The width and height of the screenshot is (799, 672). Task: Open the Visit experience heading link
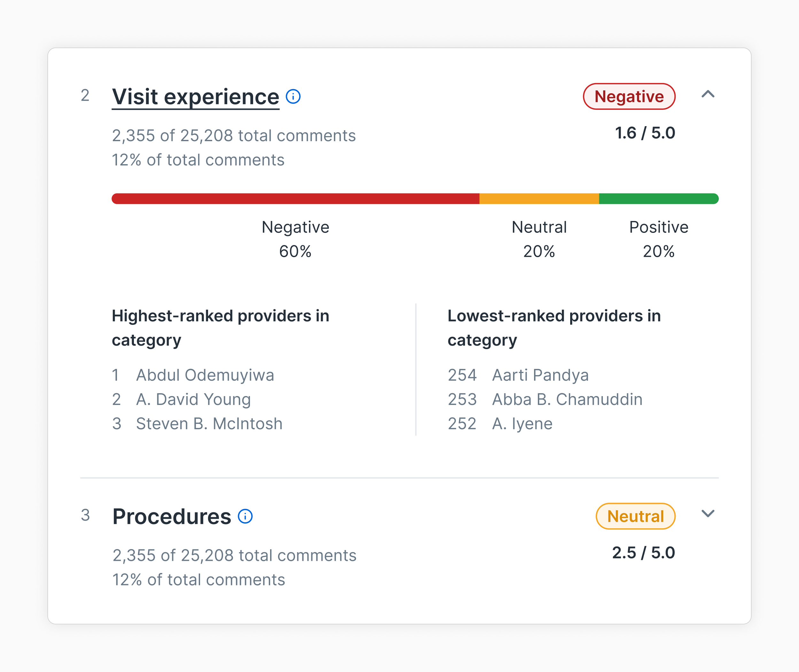[195, 97]
